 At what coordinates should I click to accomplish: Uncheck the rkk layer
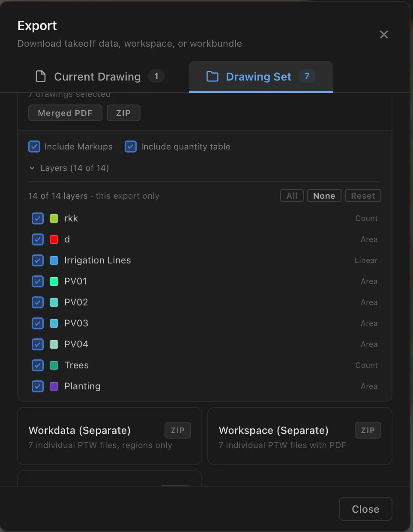click(38, 218)
